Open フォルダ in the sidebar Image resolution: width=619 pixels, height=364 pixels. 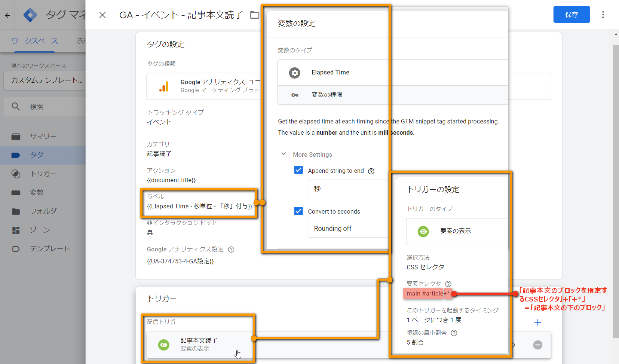tap(43, 211)
